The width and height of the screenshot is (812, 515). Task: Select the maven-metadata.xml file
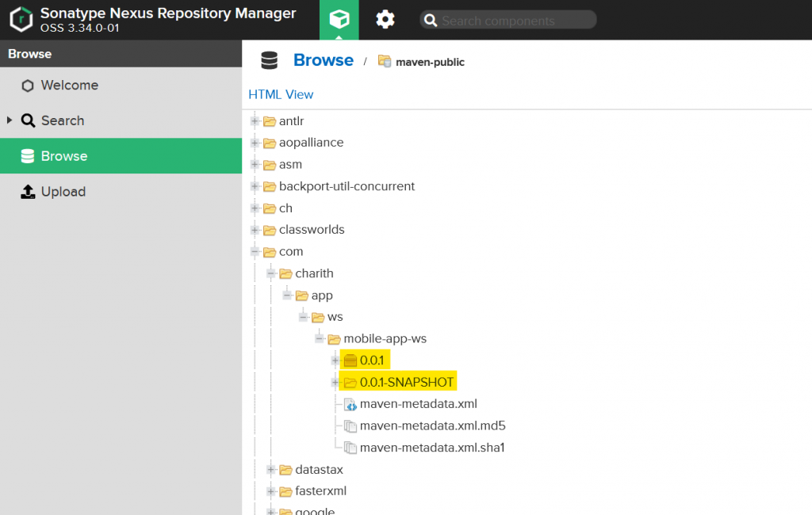pos(419,404)
